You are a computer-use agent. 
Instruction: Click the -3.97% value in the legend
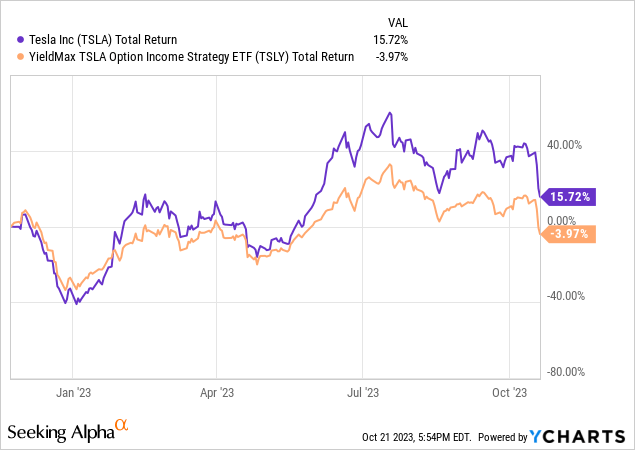[392, 57]
